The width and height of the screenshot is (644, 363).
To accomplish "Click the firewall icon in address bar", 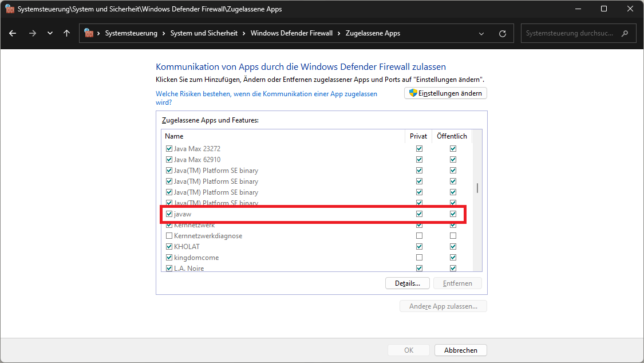I will (x=89, y=33).
